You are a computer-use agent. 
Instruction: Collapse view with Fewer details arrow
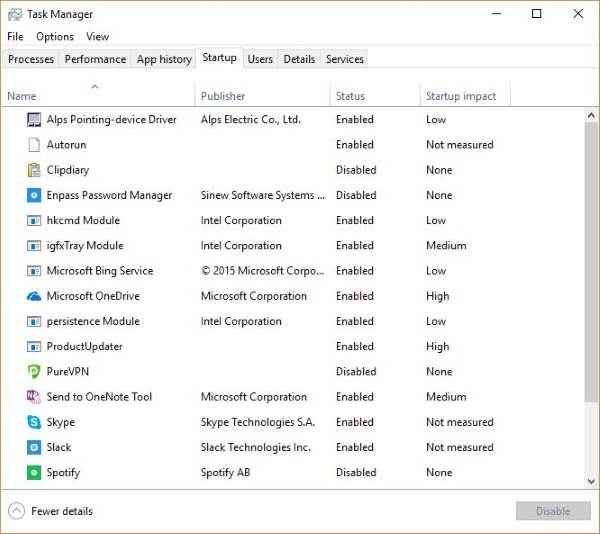pos(16,511)
